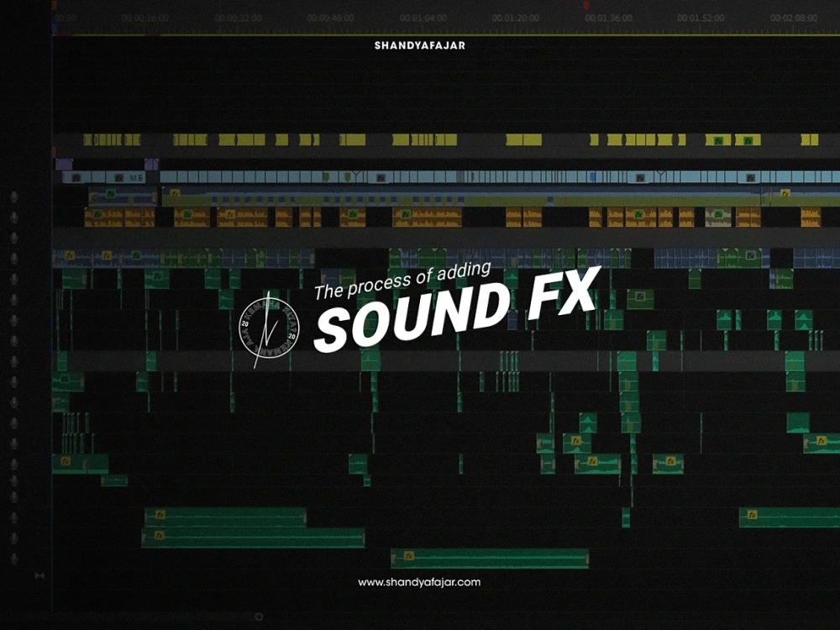Click the SHANDYAFAJAR title text
Screen dimensions: 840x630
click(420, 46)
